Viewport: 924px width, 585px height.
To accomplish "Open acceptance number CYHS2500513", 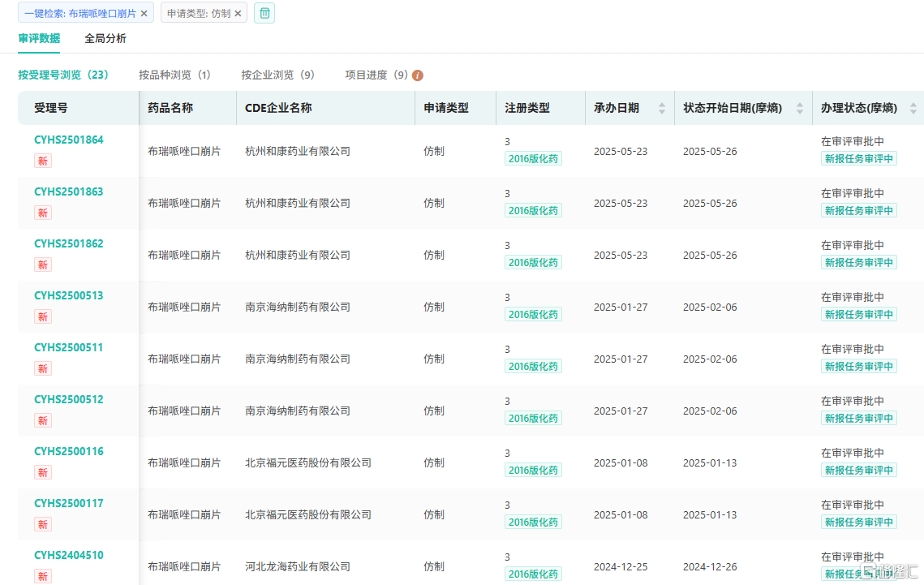I will (68, 295).
